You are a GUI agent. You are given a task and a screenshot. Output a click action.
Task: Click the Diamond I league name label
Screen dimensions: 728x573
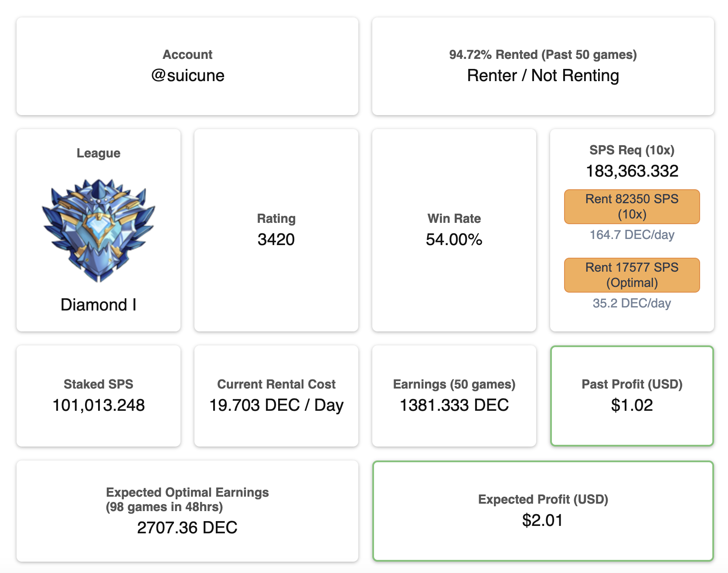point(99,305)
